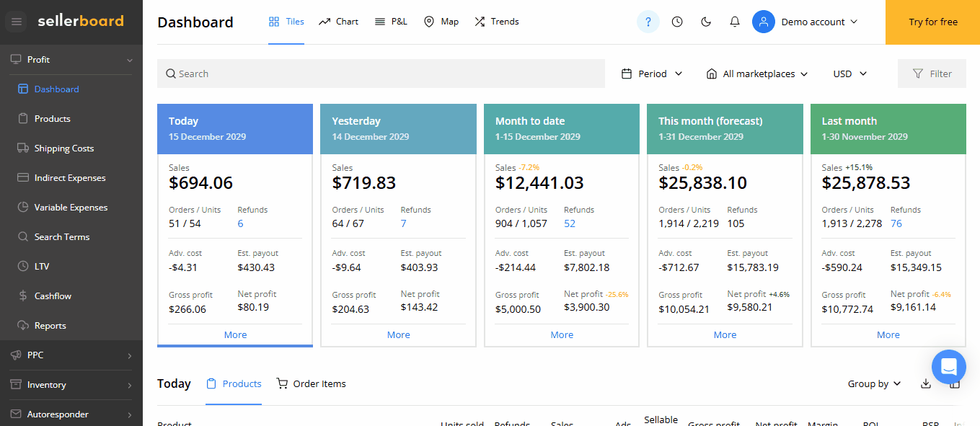Click the Filter button

tap(932, 74)
